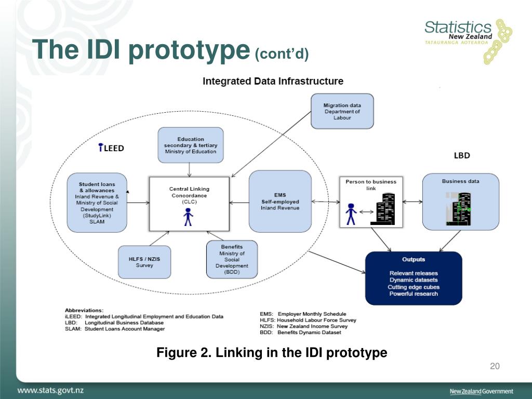Click the 'Person to business link' label
Viewport: 532px width, 399px height.
(371, 185)
